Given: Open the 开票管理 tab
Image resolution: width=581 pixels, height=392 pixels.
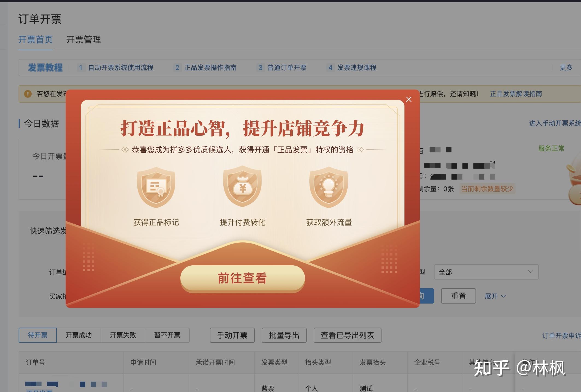Looking at the screenshot, I should 84,40.
